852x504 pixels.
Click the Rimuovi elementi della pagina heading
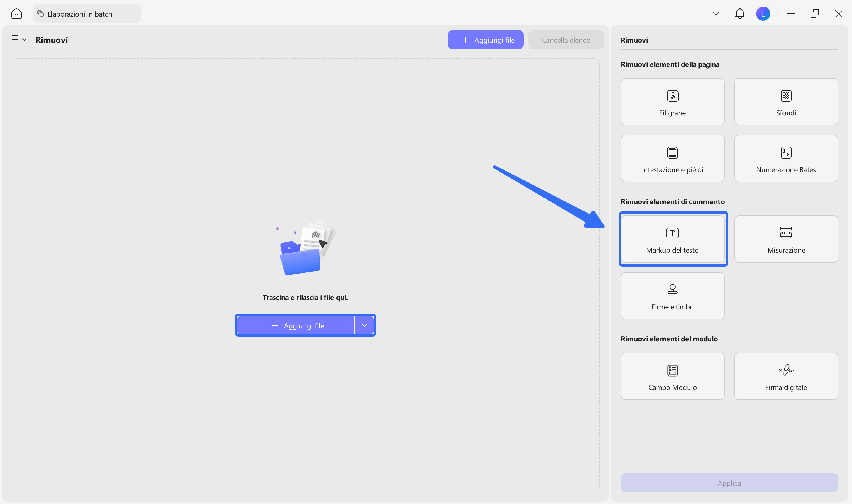670,64
